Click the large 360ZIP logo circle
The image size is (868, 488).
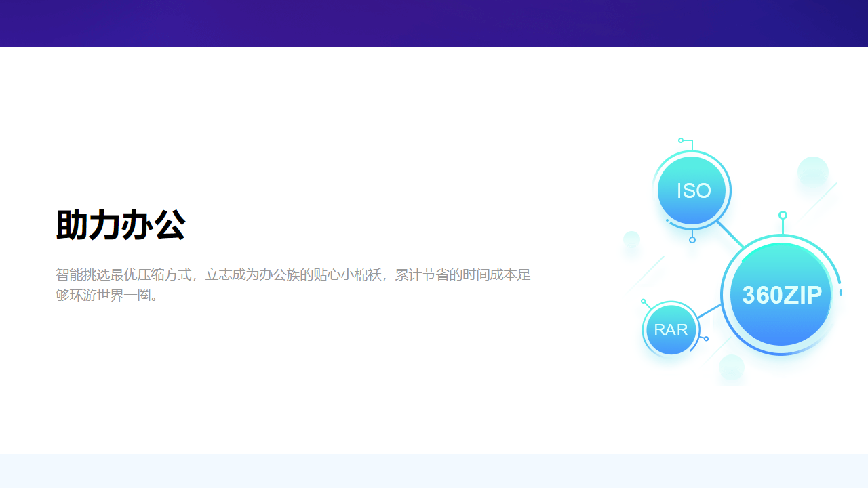(780, 296)
